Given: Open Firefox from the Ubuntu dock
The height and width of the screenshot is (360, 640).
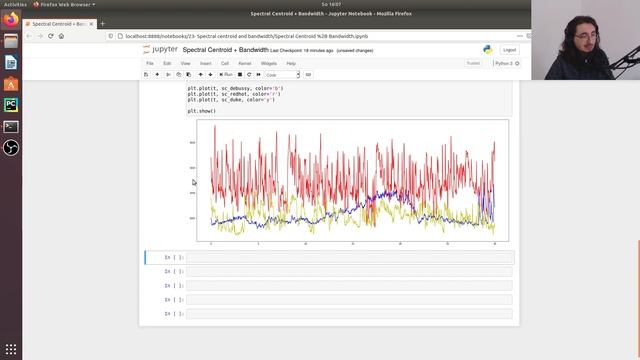Looking at the screenshot, I should tap(11, 20).
